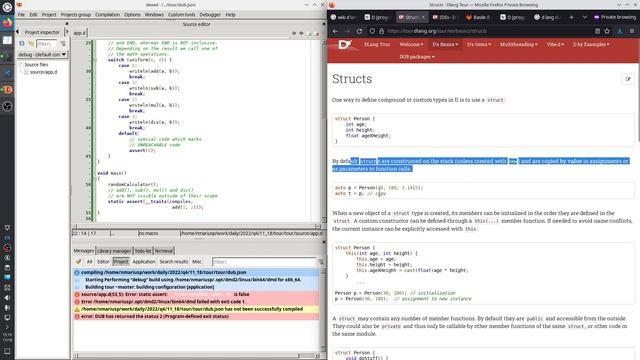Screen dimensions: 640x360
Task: Switch to the IDEs browser tab
Action: [445, 17]
